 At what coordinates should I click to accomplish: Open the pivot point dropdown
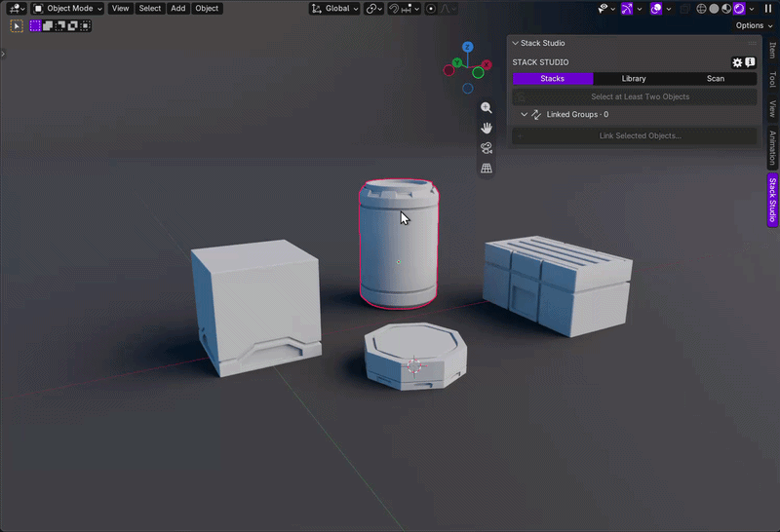(x=374, y=9)
